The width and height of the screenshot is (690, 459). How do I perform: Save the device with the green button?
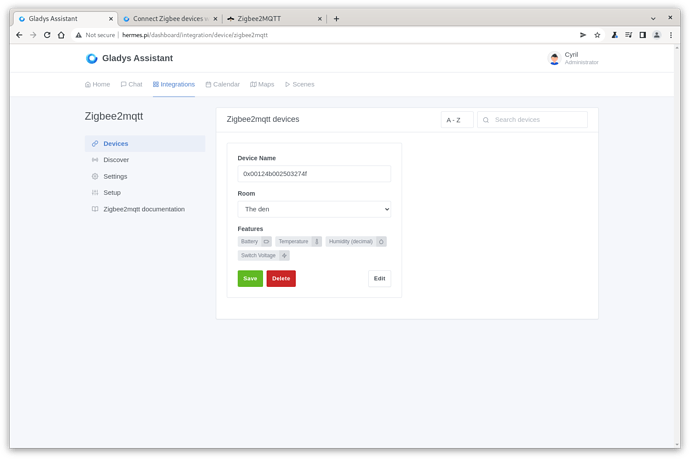[250, 279]
